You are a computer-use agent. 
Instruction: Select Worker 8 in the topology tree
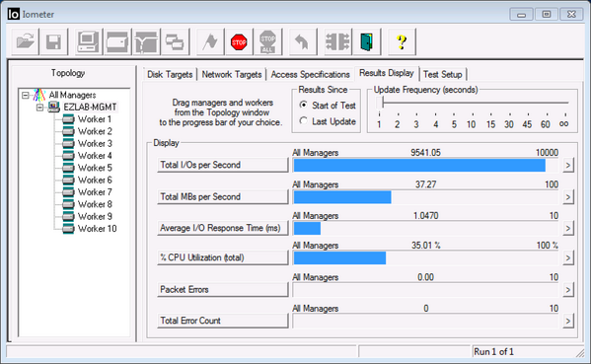pyautogui.click(x=95, y=204)
